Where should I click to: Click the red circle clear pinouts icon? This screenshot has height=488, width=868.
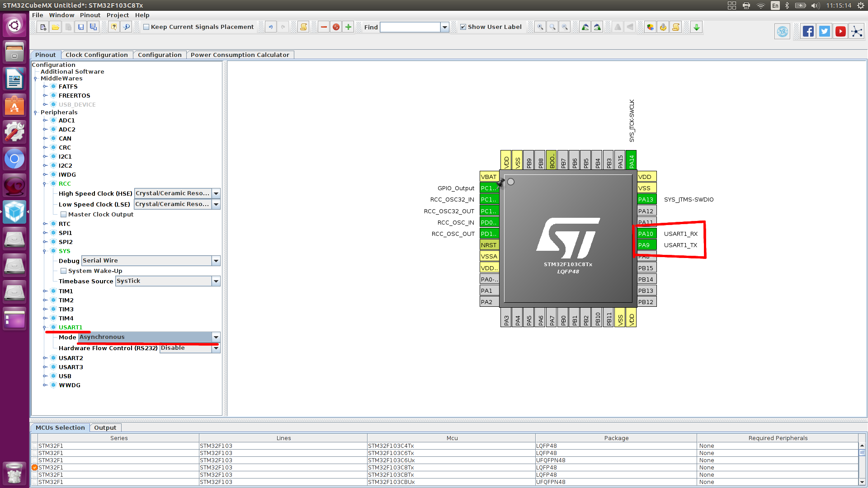(336, 27)
